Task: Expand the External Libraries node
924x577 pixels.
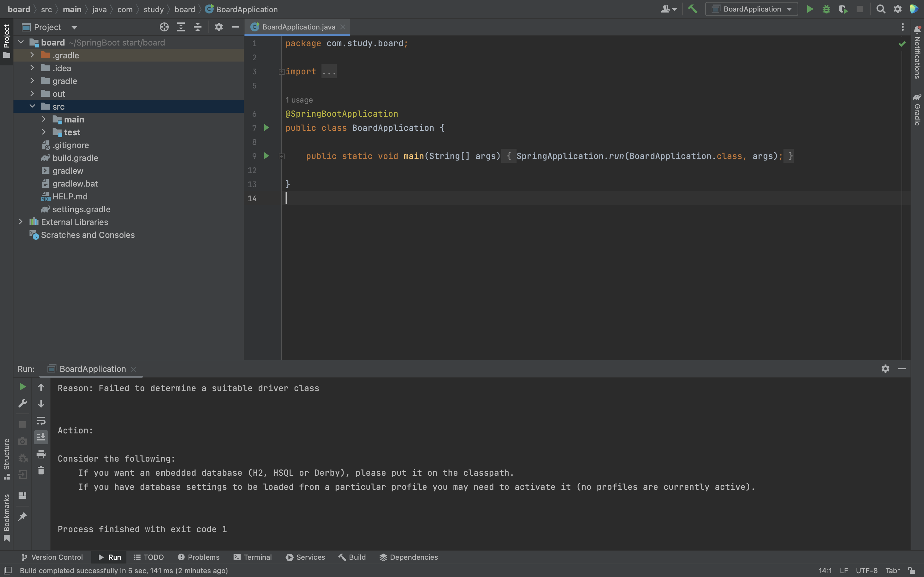Action: click(x=21, y=222)
